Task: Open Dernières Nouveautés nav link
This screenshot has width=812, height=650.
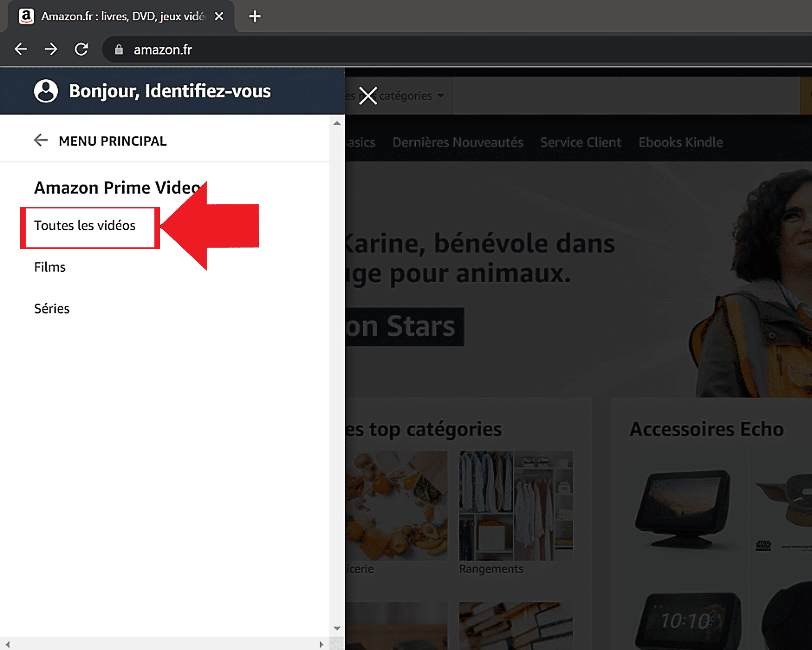Action: (458, 142)
